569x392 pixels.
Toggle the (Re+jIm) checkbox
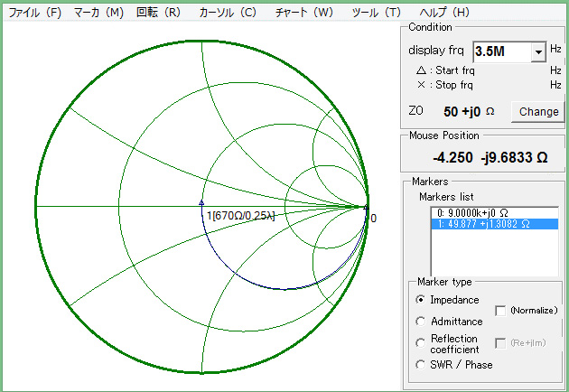(500, 343)
